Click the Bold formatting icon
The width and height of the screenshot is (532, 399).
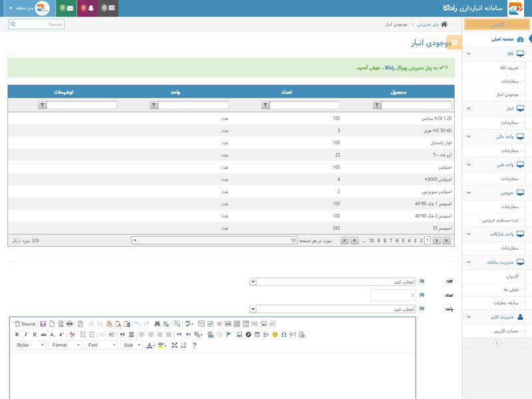17,334
